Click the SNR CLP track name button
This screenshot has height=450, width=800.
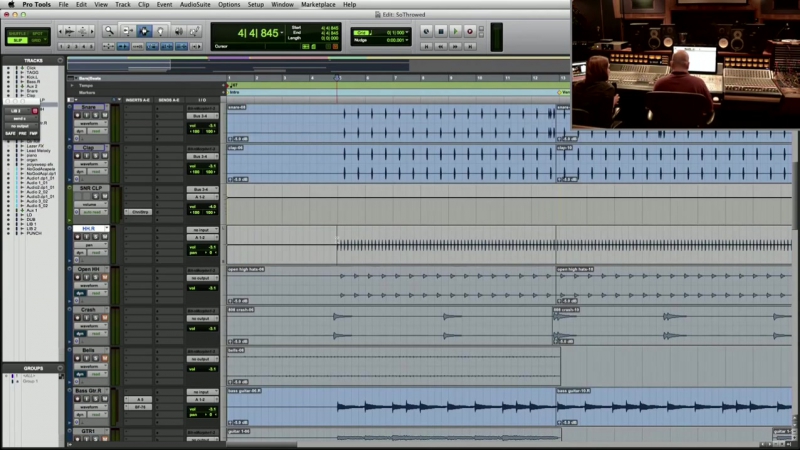(x=91, y=188)
